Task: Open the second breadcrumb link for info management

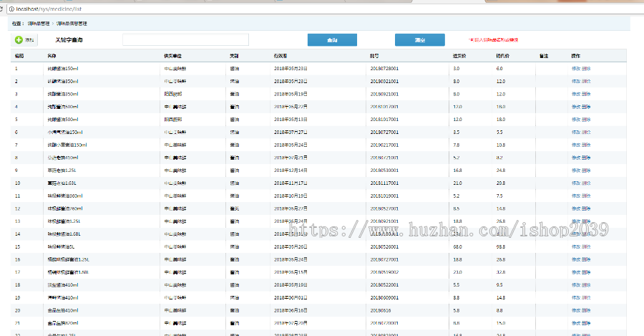Action: [72, 24]
